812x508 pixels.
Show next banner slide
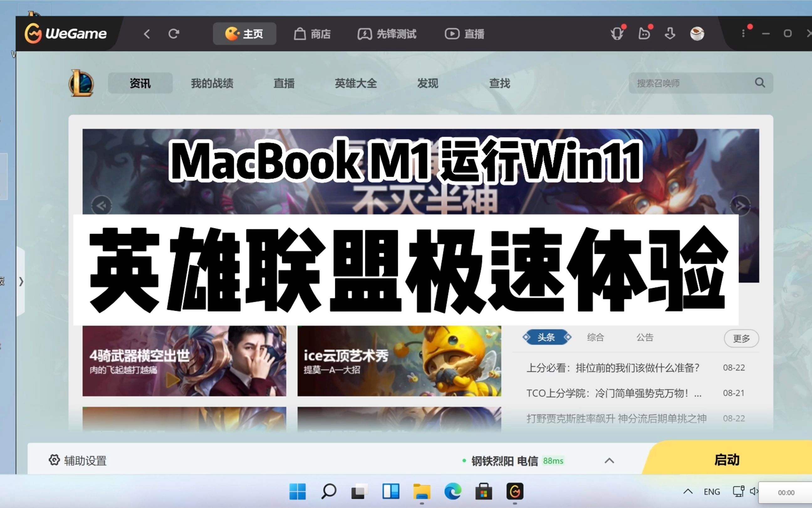(x=740, y=205)
